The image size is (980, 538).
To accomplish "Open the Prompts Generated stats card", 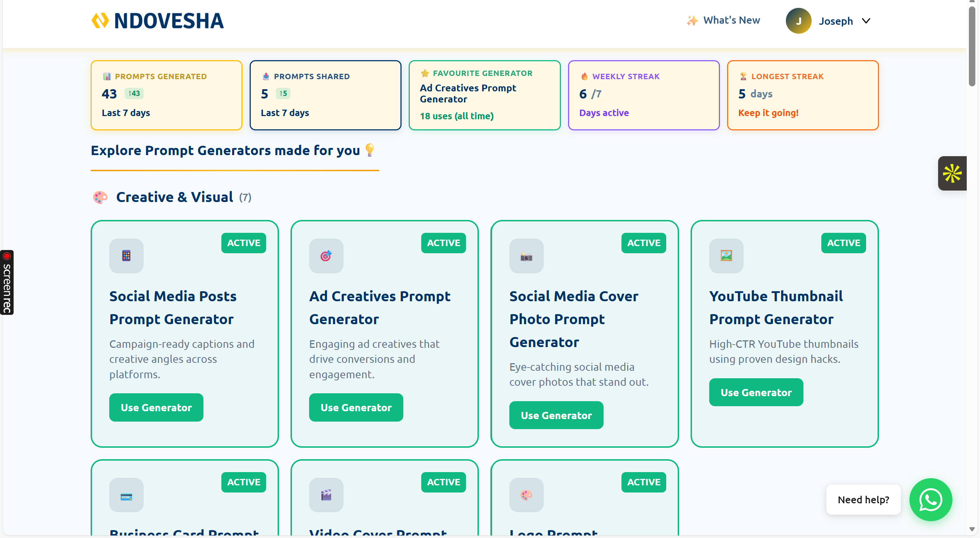I will pyautogui.click(x=166, y=95).
